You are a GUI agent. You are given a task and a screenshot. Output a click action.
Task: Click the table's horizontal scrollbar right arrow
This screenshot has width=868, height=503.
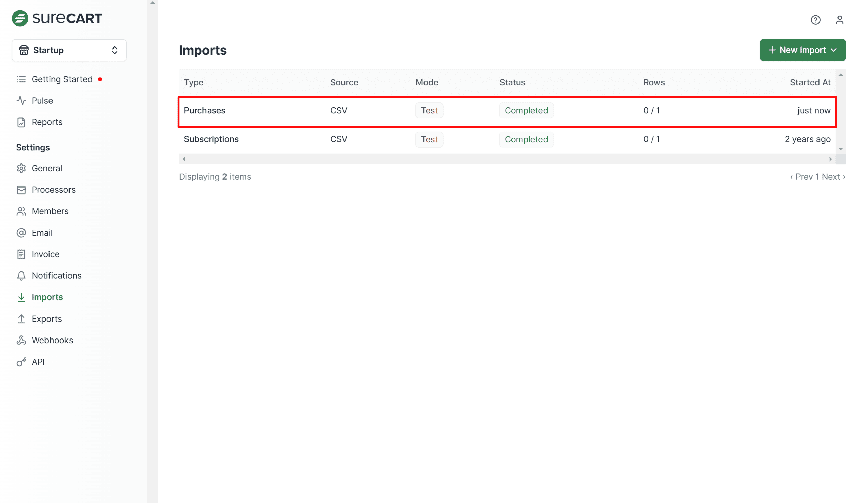tap(830, 159)
